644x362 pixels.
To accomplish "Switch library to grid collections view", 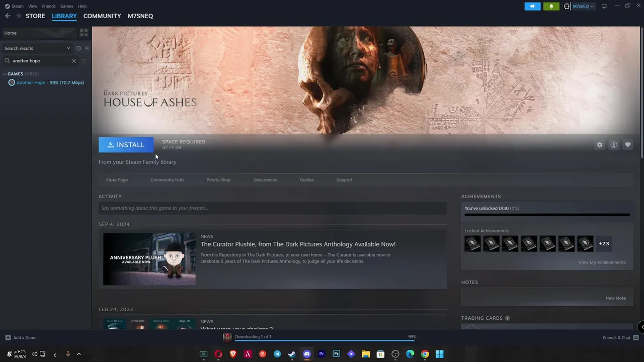I will [x=84, y=33].
